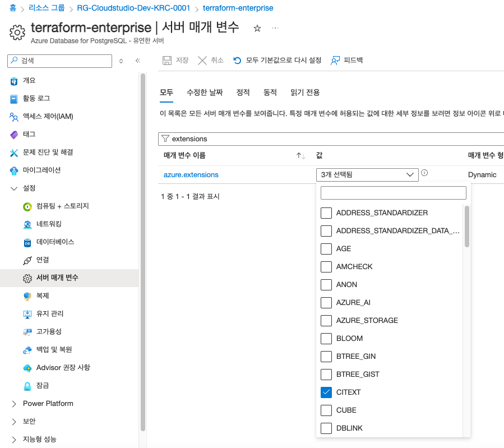This screenshot has width=504, height=448.
Task: Expand the 보안 security section
Action: pyautogui.click(x=14, y=422)
